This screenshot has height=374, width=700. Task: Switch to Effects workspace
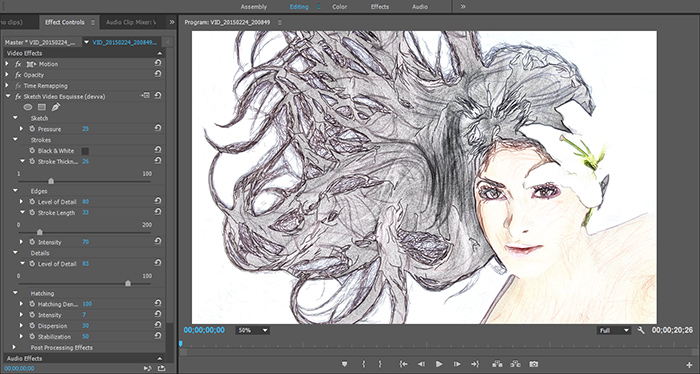379,7
